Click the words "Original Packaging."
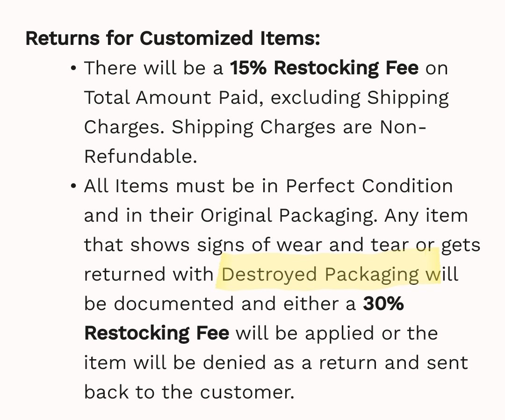The image size is (505, 420). pos(289,216)
